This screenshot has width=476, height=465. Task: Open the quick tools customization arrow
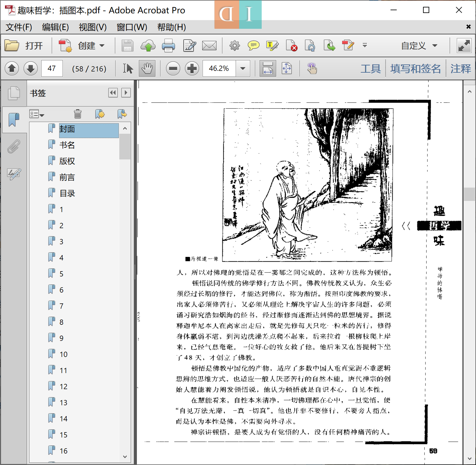[365, 46]
